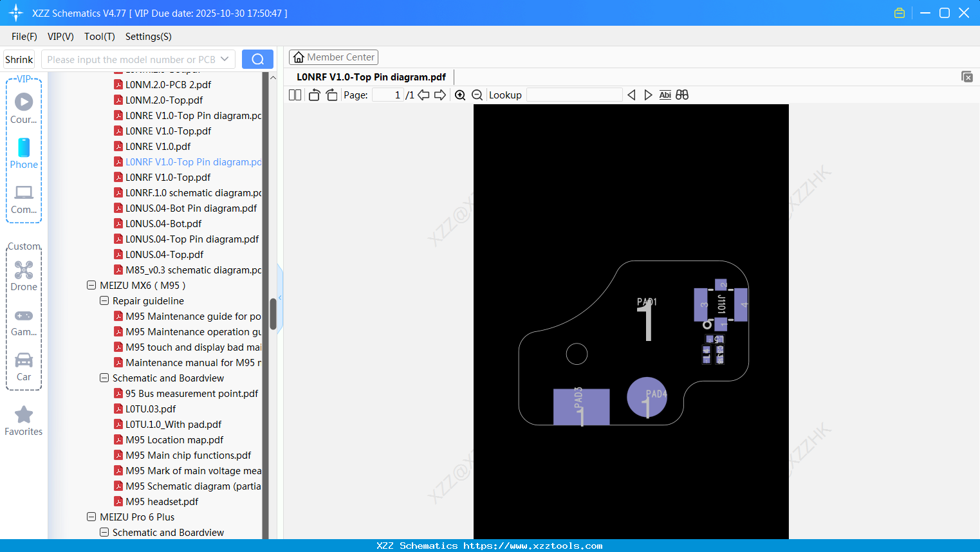Open the model search dropdown arrow

[226, 59]
